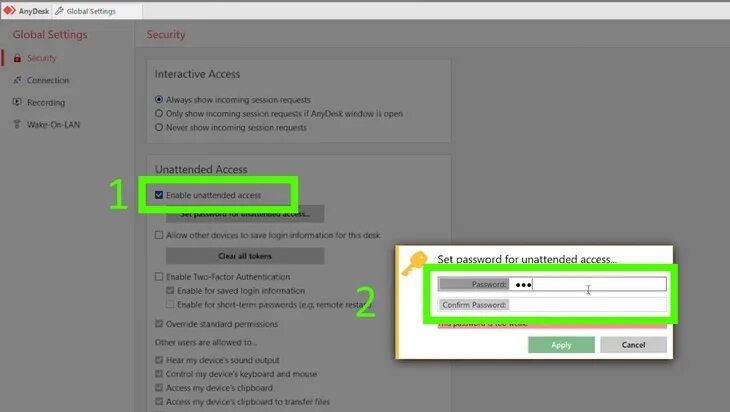The width and height of the screenshot is (730, 412).
Task: Select Only show requests if AnyDesk window open
Action: coord(159,114)
